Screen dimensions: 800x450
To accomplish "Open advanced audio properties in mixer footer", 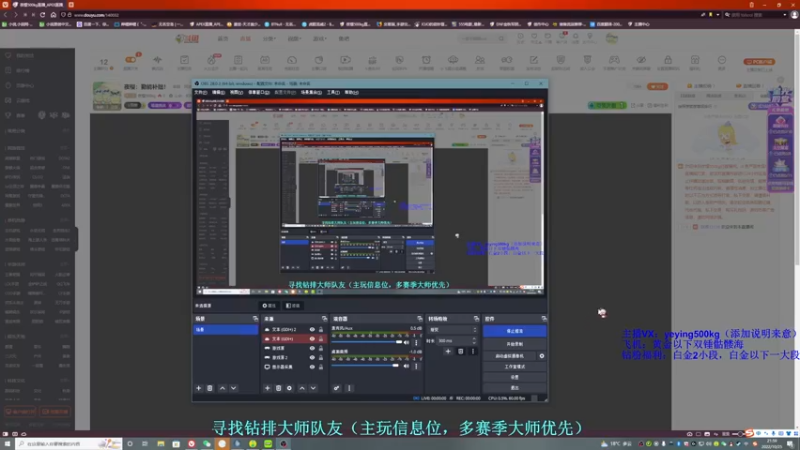I will coord(337,388).
